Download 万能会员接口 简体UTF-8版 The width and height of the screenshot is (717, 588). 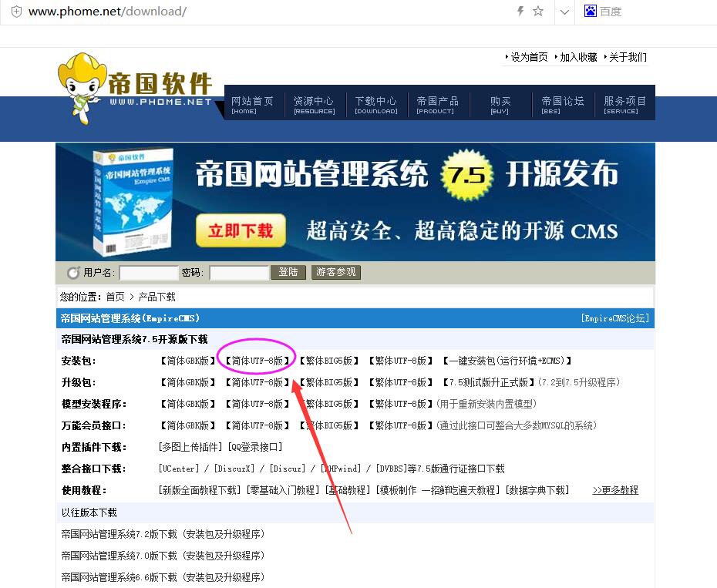click(258, 425)
